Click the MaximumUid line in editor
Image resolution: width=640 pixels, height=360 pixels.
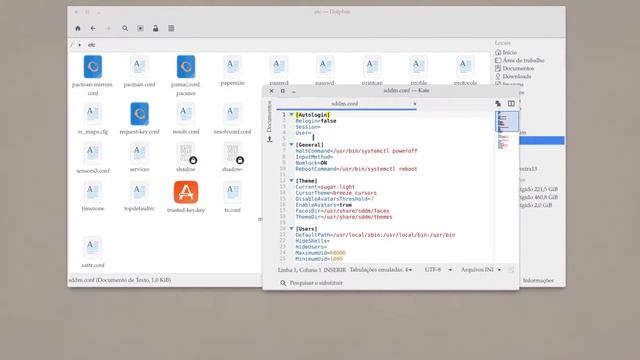click(320, 253)
